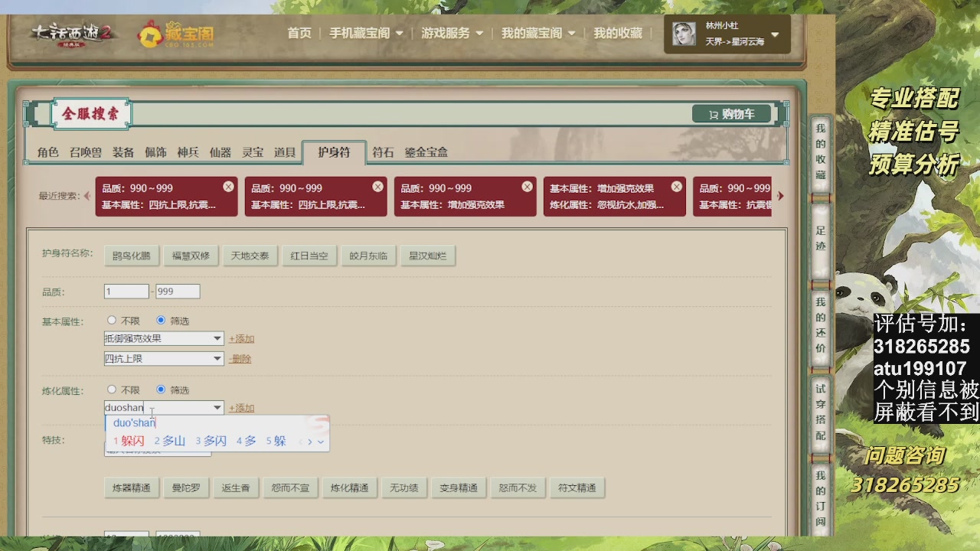Pick IME candidate 3 多闪
The image size is (980, 551).
[x=211, y=441]
